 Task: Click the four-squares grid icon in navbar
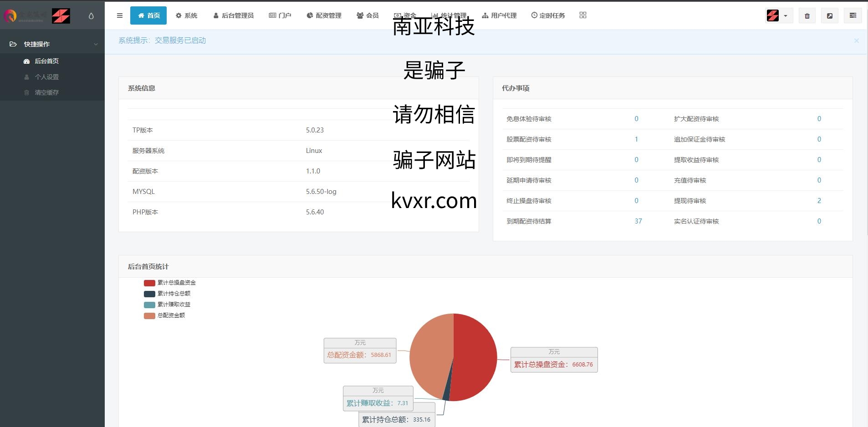[x=583, y=15]
